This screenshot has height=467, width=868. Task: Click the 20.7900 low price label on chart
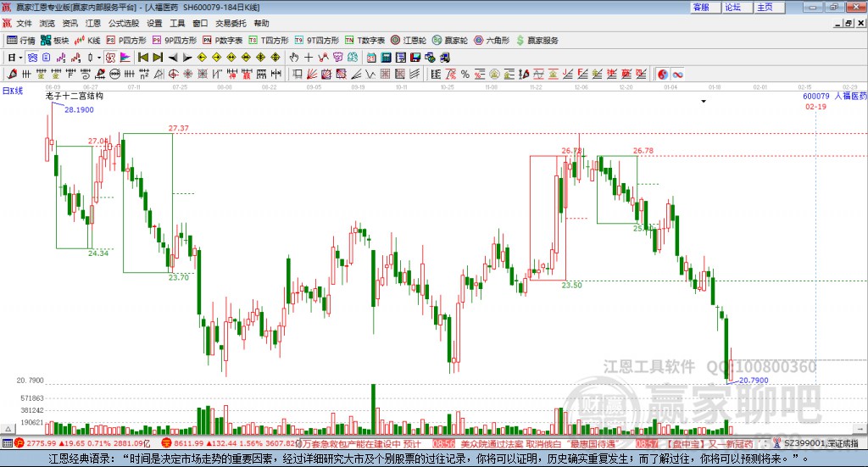tap(754, 381)
